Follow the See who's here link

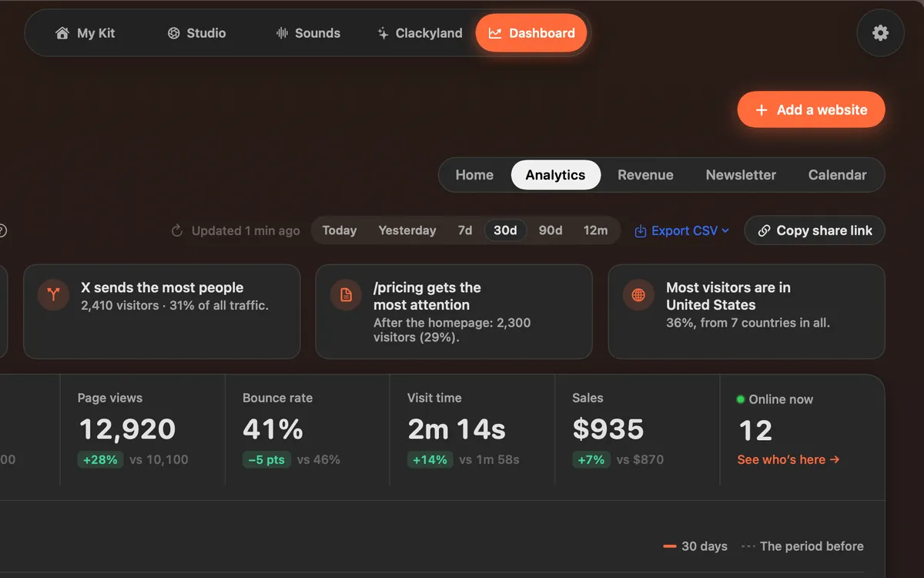pos(788,459)
